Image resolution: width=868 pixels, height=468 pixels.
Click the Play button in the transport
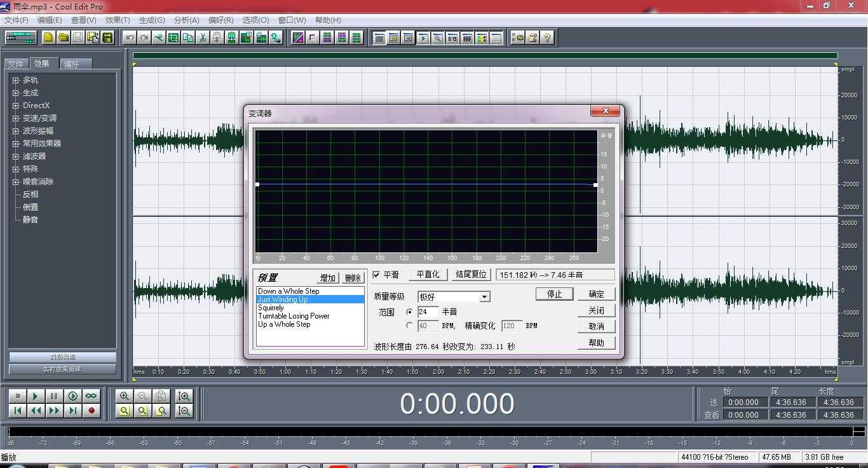point(36,396)
